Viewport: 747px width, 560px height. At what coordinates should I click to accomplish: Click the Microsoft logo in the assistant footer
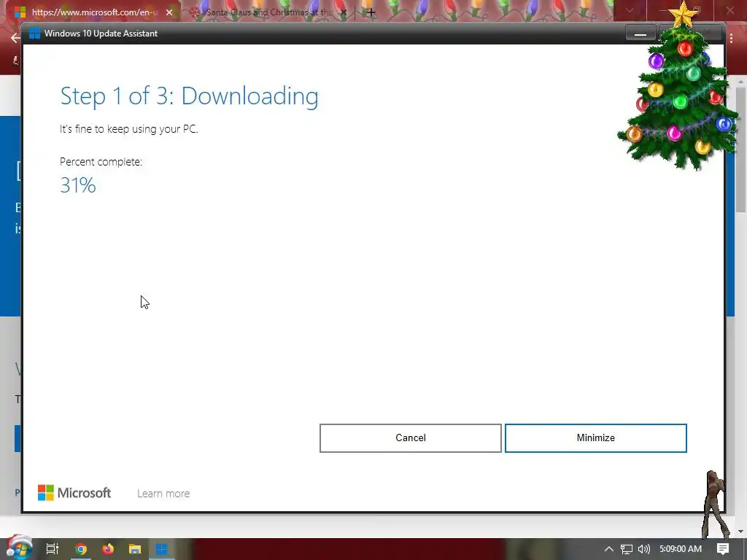coord(74,493)
